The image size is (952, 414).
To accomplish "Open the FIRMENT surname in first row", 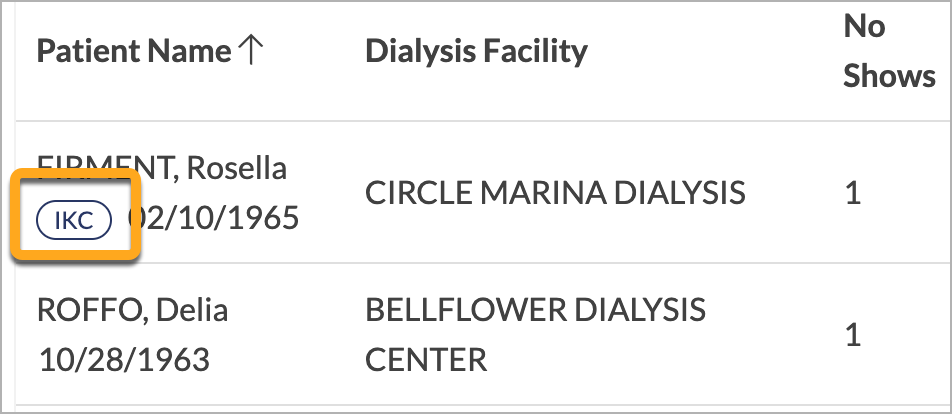I will click(x=107, y=168).
